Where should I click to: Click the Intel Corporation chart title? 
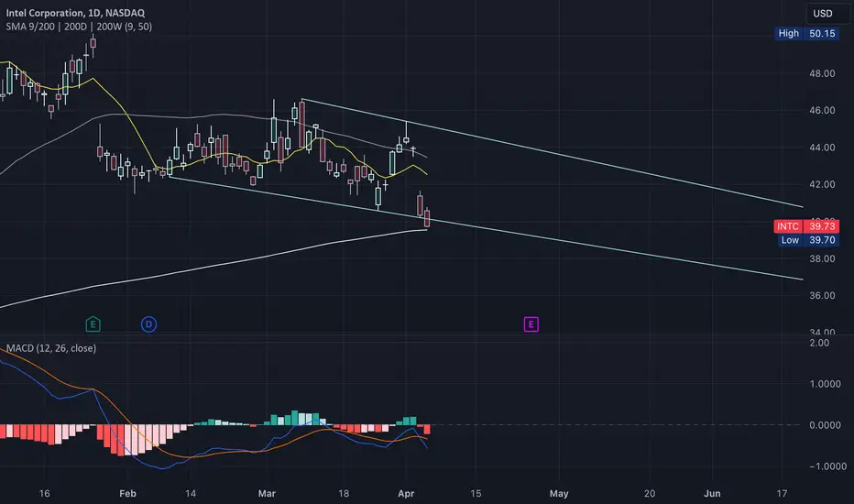coord(75,13)
